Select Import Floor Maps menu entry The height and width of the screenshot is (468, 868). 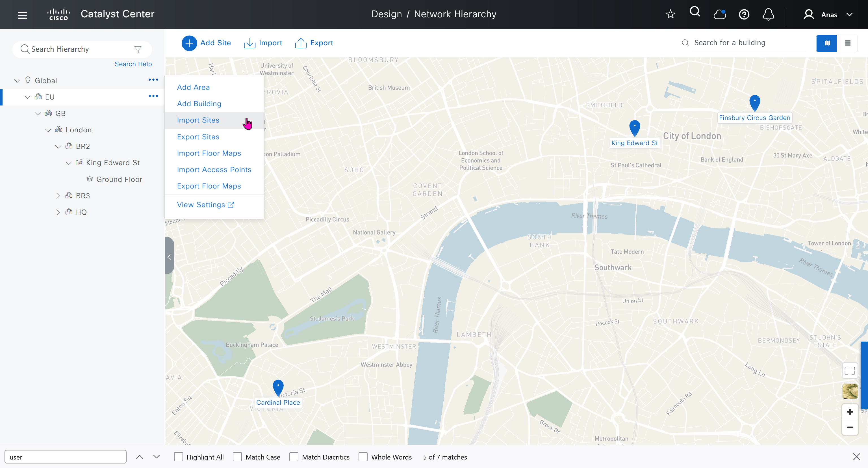click(209, 154)
